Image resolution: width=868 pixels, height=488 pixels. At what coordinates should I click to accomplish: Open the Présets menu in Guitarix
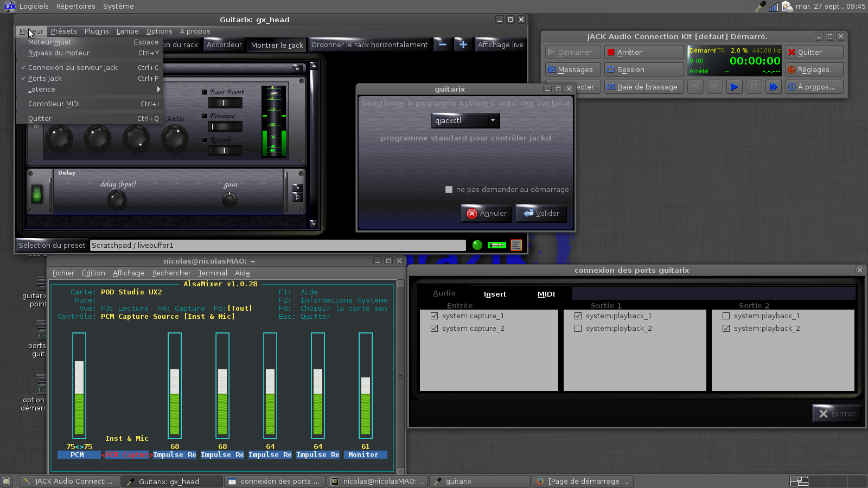63,31
